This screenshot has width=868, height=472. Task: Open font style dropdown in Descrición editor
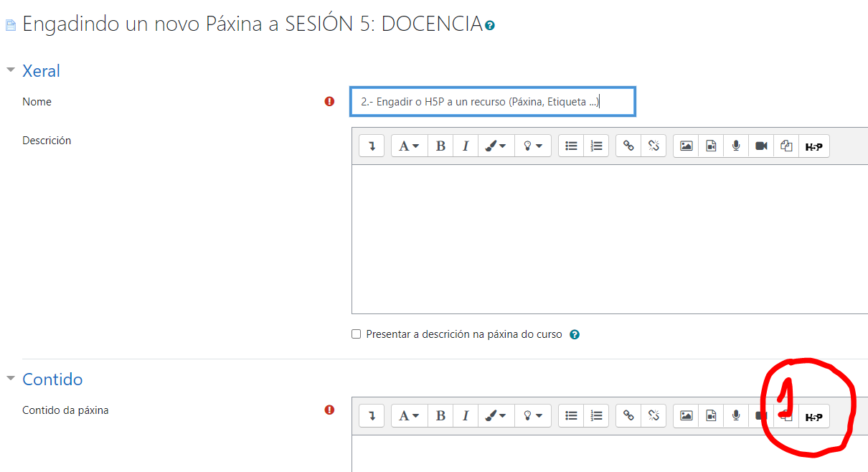tap(409, 146)
